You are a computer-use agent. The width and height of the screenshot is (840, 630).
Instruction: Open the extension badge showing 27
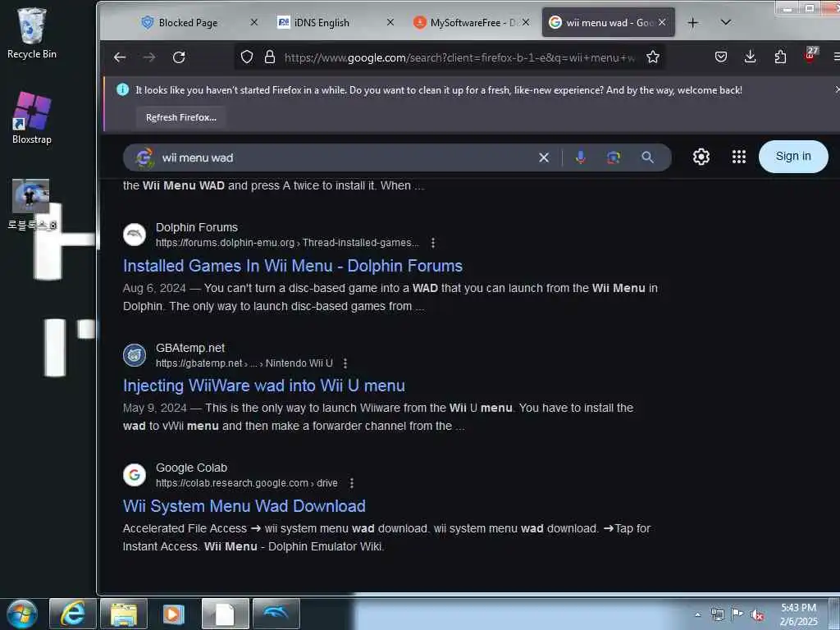coord(810,55)
